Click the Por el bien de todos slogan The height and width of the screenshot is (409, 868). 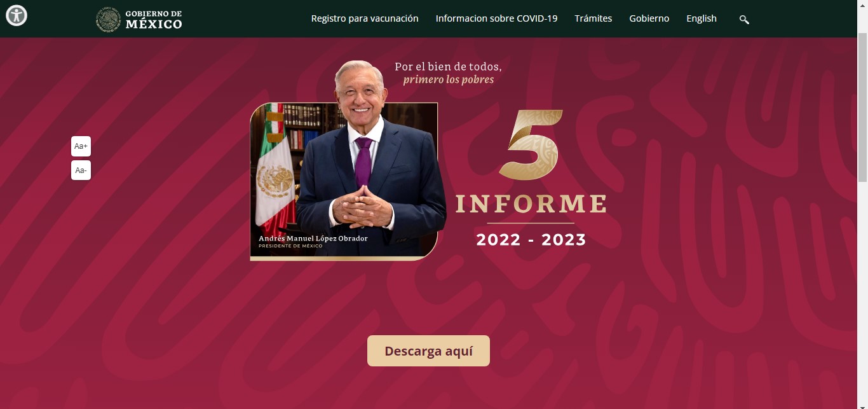pyautogui.click(x=449, y=67)
